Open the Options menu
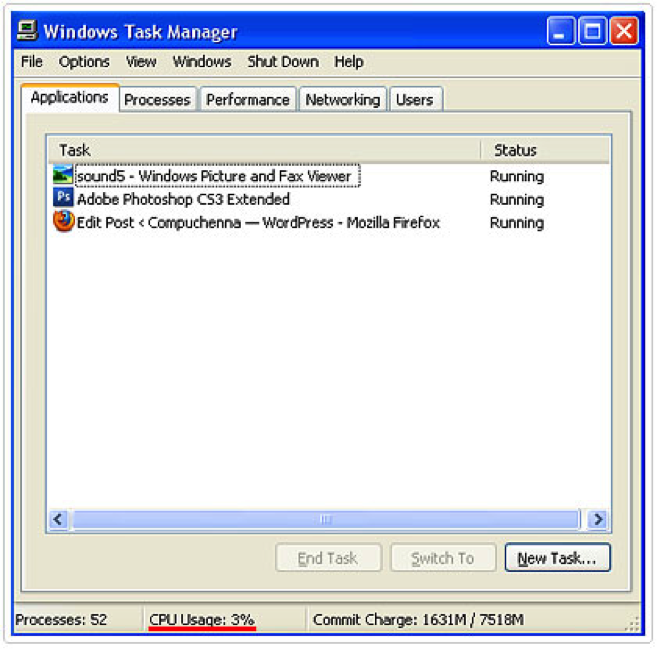Screen dimensions: 657x649 coord(84,62)
